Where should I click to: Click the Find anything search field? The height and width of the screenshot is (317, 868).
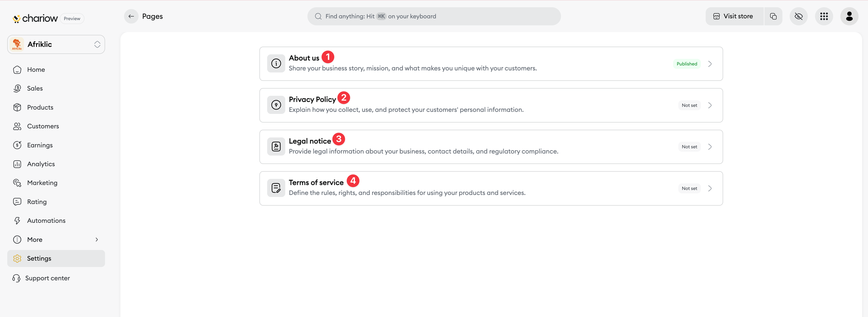(434, 16)
